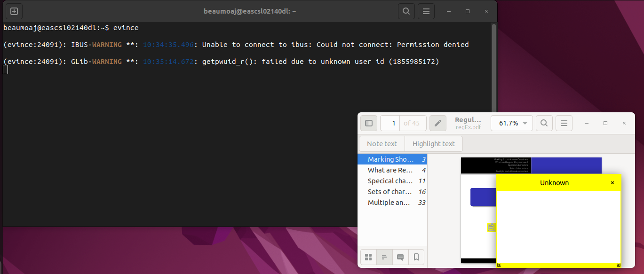Switch sidebar to the outline view
Screen dimensions: 644x274
point(384,257)
